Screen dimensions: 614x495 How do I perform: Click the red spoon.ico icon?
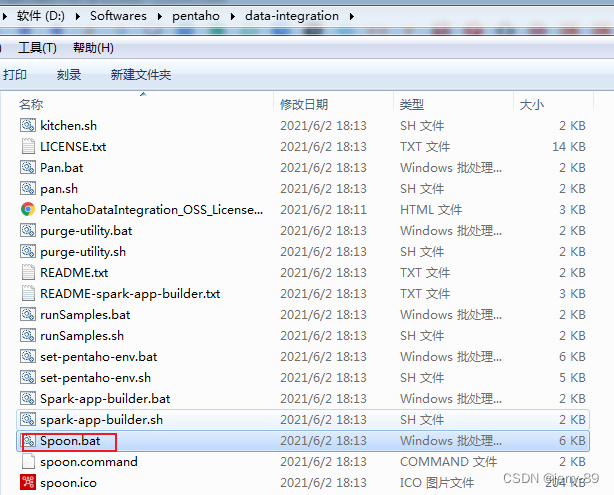[x=28, y=482]
